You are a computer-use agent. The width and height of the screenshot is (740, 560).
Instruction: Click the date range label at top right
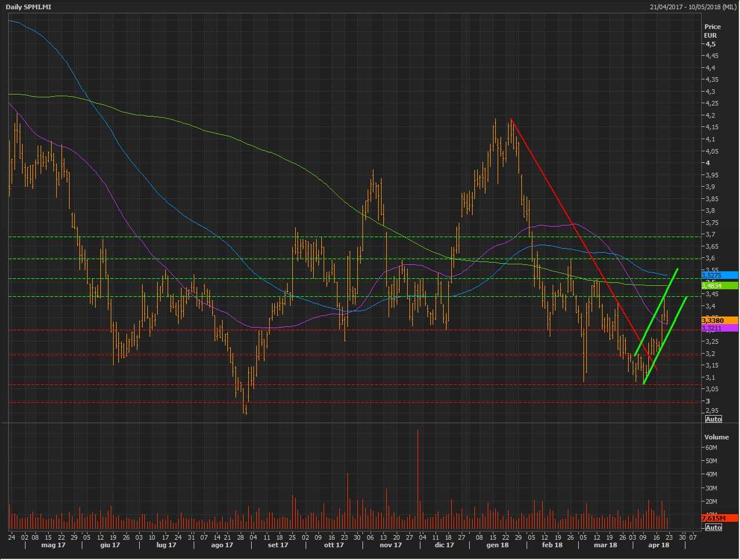pos(694,7)
